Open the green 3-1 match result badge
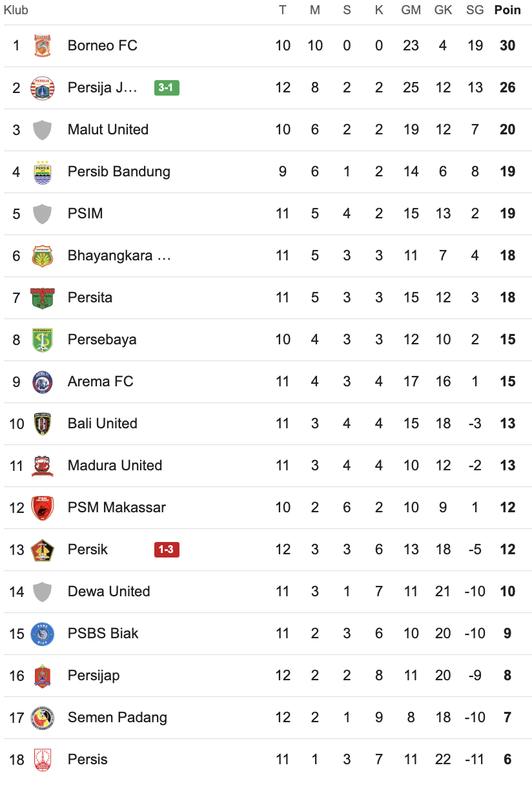This screenshot has width=532, height=792. pos(167,88)
